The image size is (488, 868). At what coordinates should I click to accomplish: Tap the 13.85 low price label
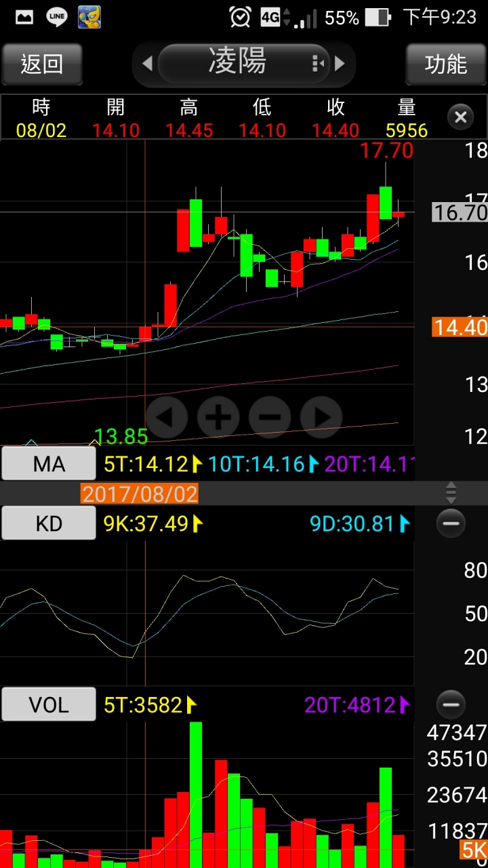pos(121,436)
